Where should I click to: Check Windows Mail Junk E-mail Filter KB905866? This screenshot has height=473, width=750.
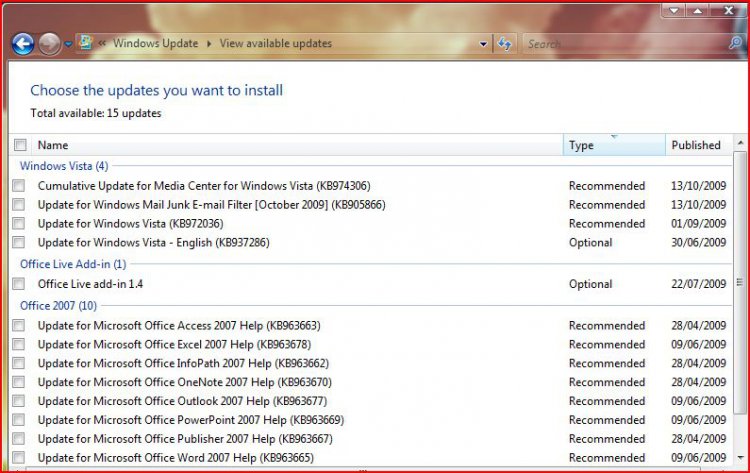tap(19, 205)
